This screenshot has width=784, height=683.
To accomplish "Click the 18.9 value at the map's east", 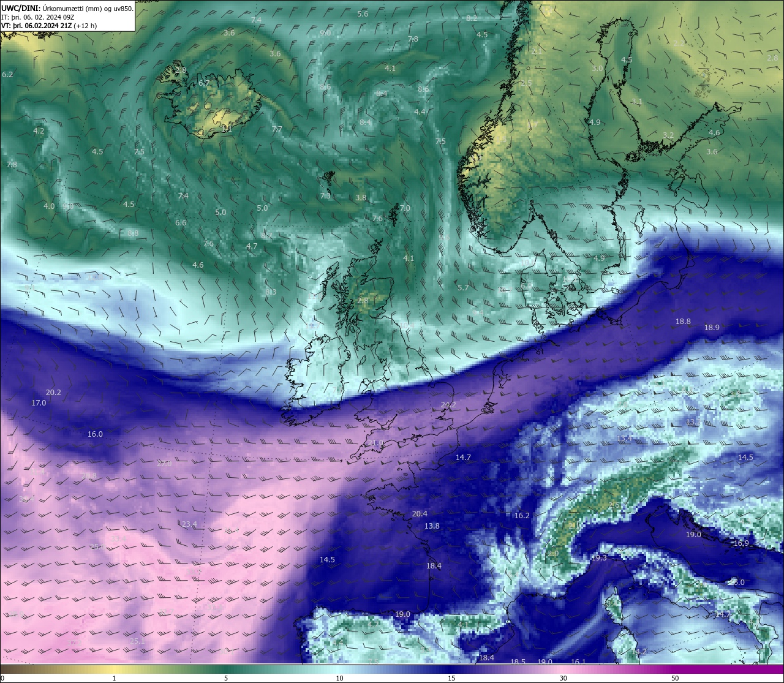I will 712,328.
